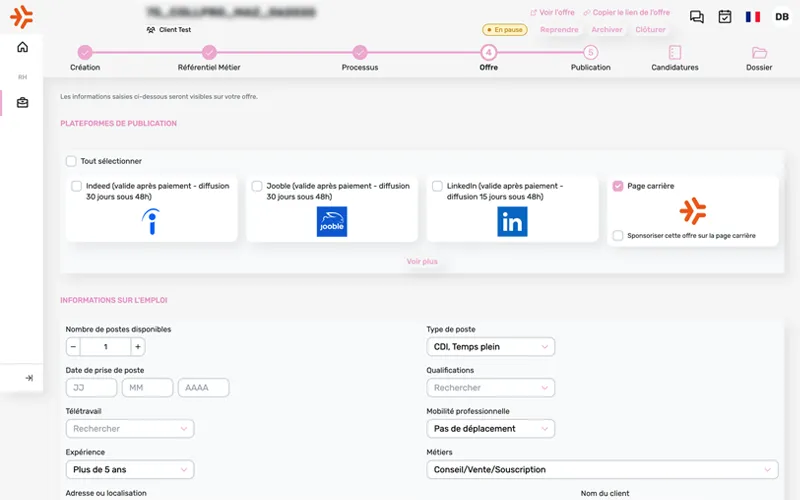Click the sidebar expand arrow icon

[29, 378]
